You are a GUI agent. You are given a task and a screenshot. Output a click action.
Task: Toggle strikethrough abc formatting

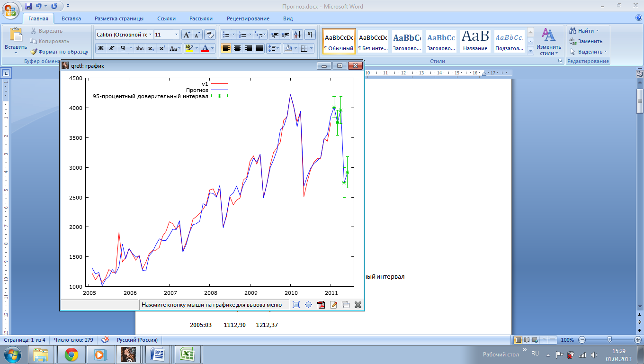click(140, 48)
